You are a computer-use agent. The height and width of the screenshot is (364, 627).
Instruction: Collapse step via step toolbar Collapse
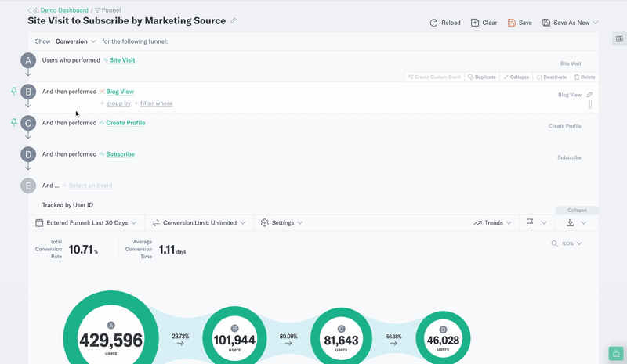pos(516,77)
